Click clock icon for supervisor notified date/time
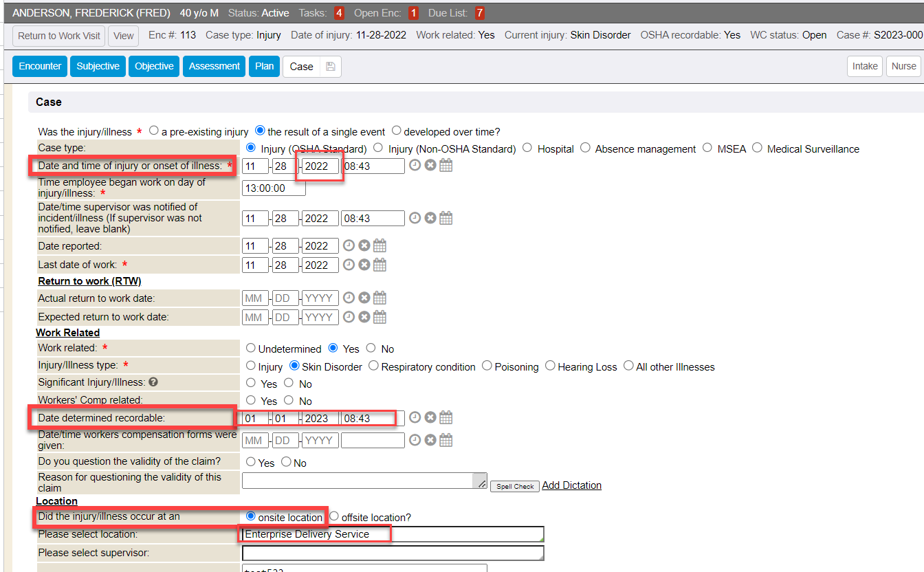The image size is (924, 572). pos(415,219)
